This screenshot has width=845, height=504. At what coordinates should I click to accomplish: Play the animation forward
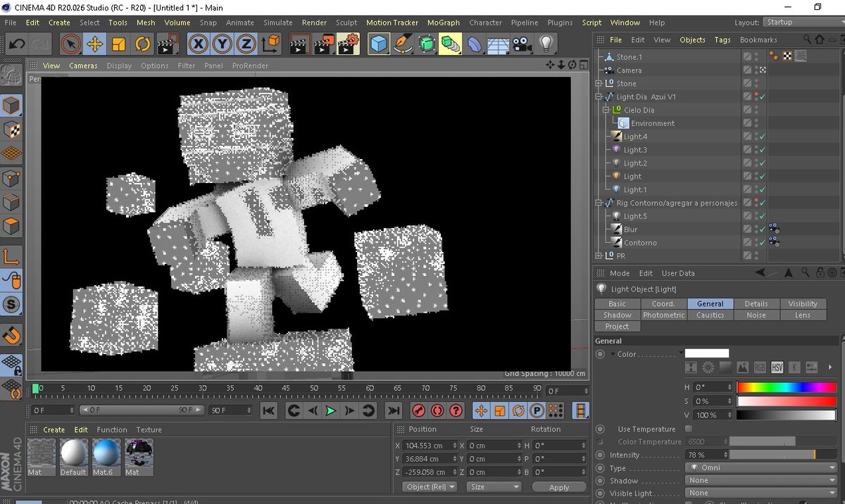pyautogui.click(x=330, y=410)
